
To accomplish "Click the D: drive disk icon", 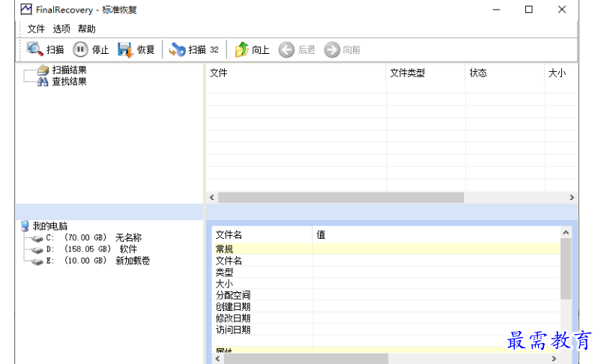I will (x=37, y=250).
